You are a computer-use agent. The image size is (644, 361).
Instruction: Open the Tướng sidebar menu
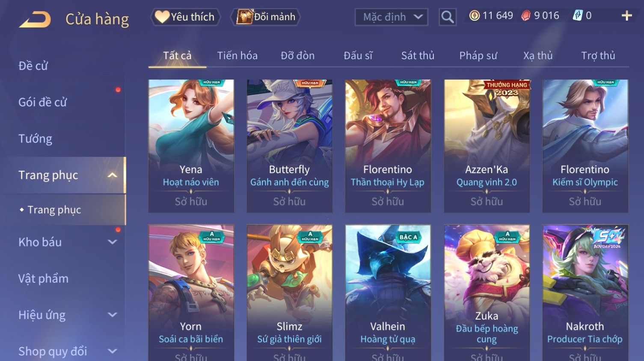coord(35,139)
